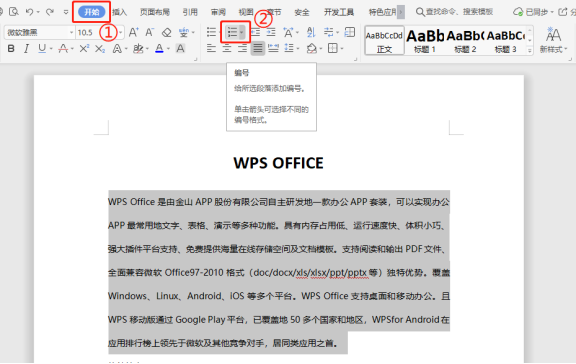This screenshot has height=364, width=576.
Task: Apply numbered list (编号) formatting
Action: (232, 32)
